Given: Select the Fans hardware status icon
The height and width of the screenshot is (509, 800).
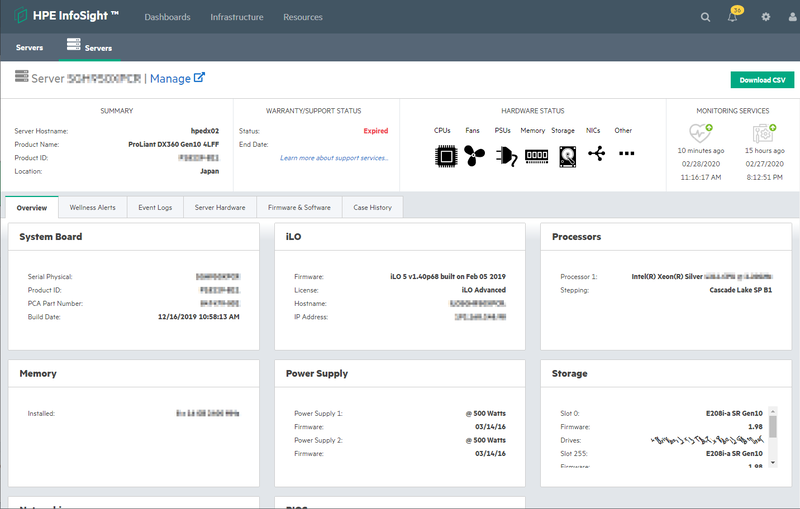Looking at the screenshot, I should (474, 156).
